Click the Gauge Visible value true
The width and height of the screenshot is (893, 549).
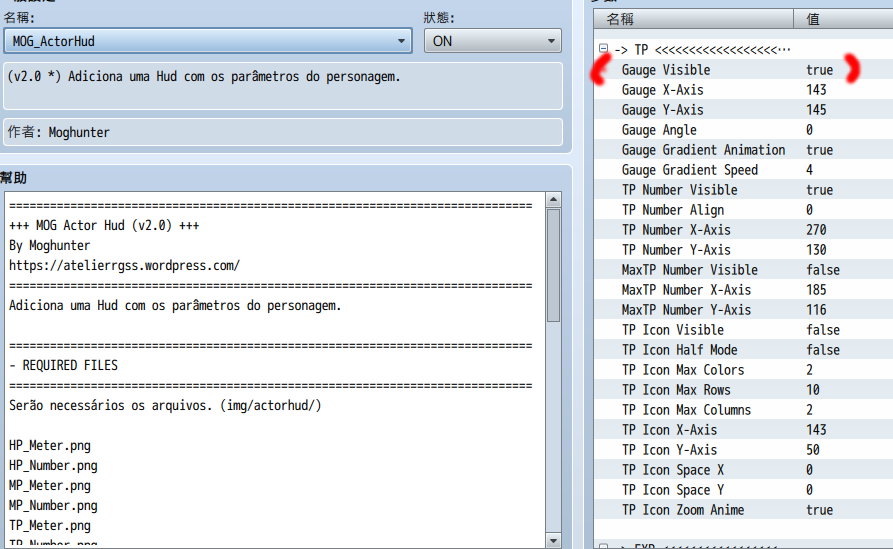tap(820, 70)
